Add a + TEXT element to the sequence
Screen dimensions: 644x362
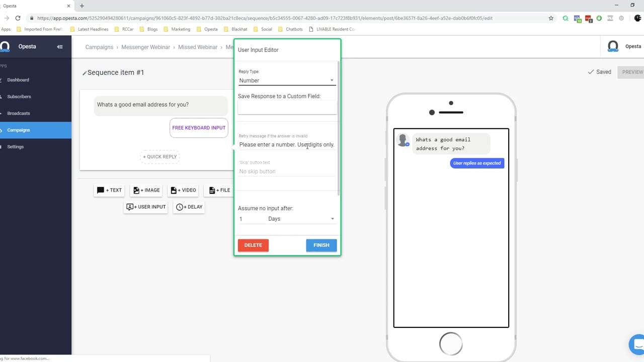pyautogui.click(x=109, y=190)
